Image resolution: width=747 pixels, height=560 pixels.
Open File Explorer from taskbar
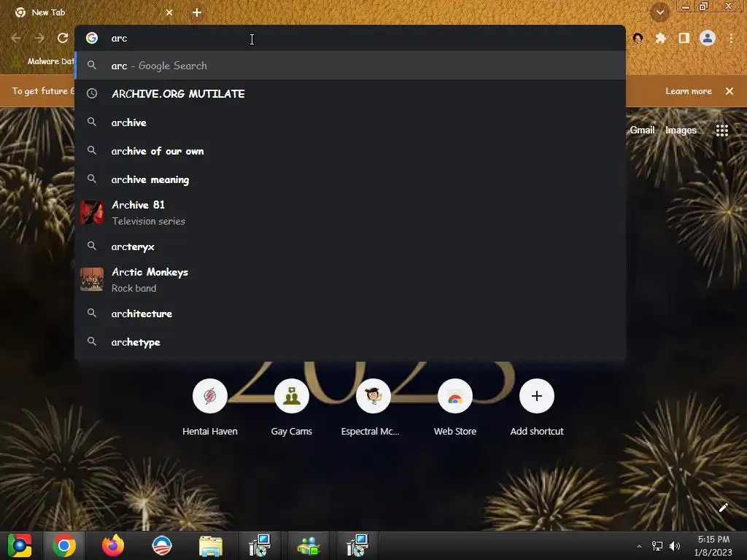211,545
